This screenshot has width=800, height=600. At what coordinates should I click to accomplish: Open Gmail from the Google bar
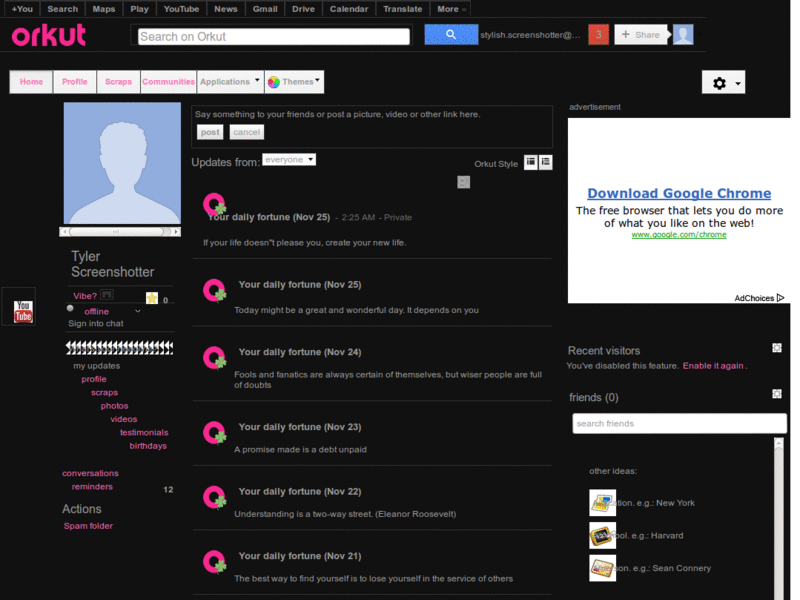point(265,9)
